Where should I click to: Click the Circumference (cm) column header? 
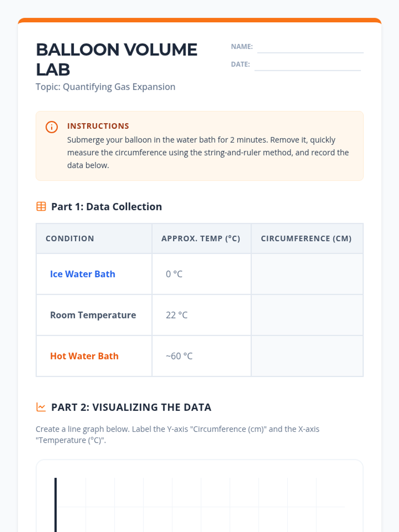point(306,238)
